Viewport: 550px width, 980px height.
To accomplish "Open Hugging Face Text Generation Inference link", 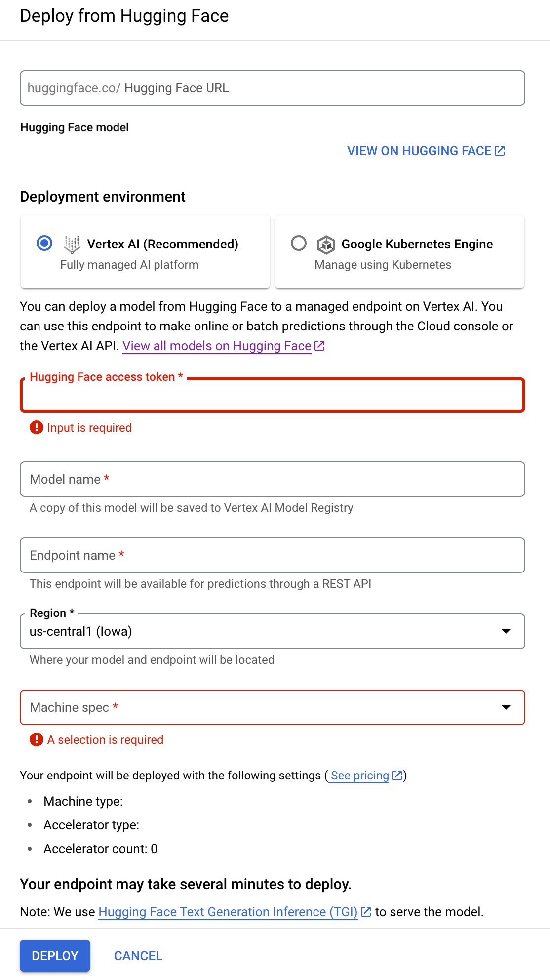I will [228, 912].
